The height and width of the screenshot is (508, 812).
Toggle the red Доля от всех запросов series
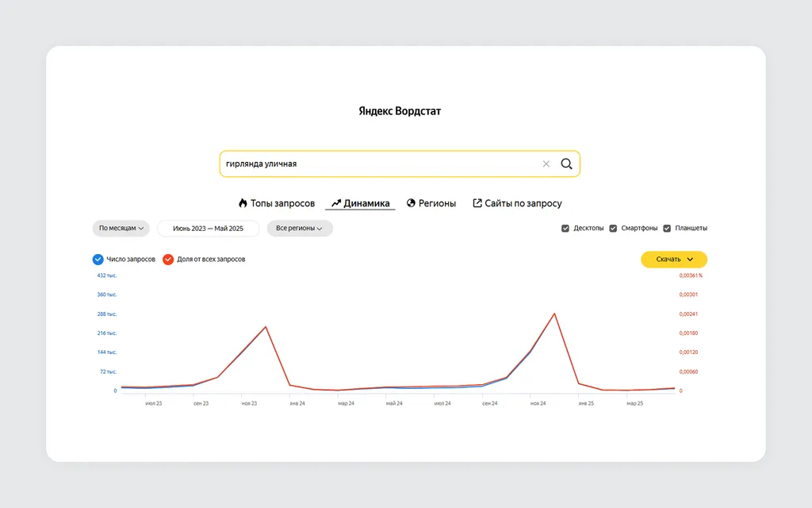168,260
